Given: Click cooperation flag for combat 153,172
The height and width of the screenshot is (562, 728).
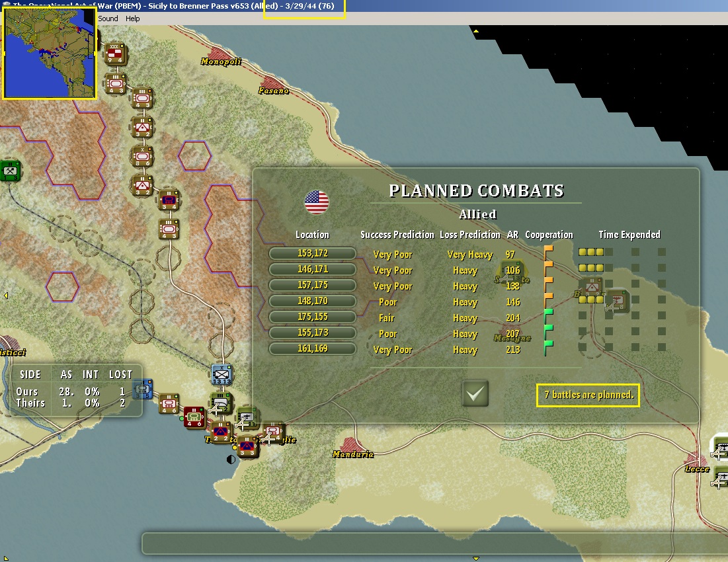Looking at the screenshot, I should tap(548, 253).
